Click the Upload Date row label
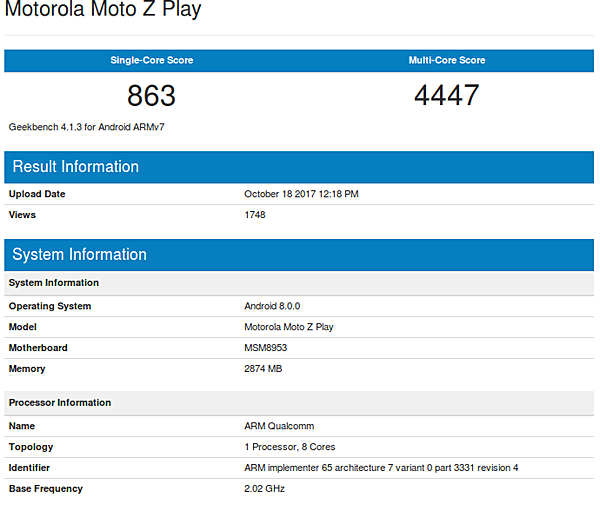Viewport: 600px width, 511px height. [37, 194]
